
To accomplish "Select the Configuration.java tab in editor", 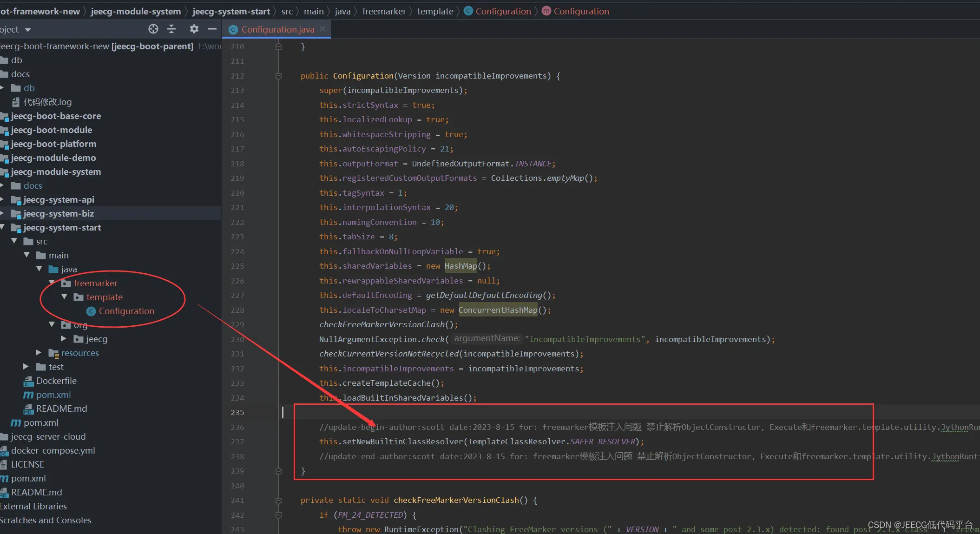I will click(276, 29).
